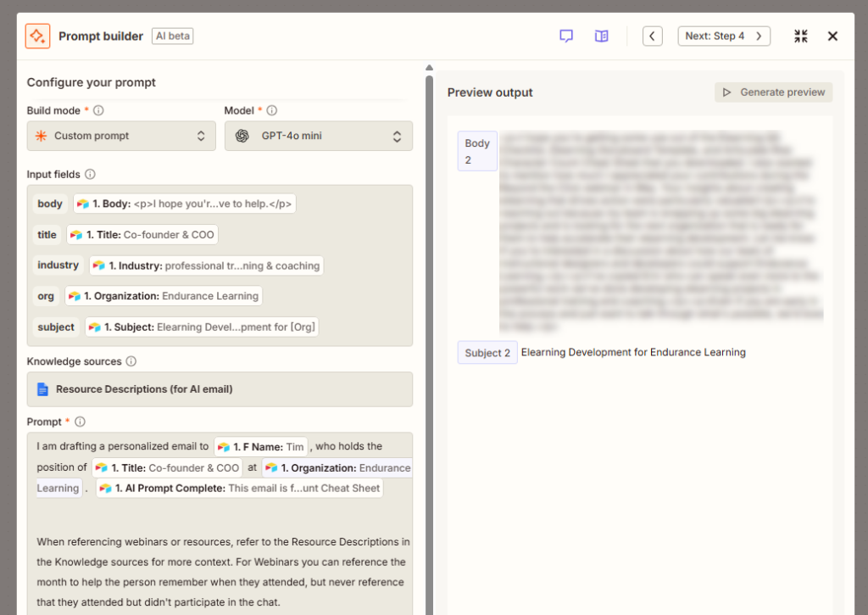This screenshot has width=868, height=615.
Task: Select the Resource Descriptions (for AI email) document
Action: 220,389
